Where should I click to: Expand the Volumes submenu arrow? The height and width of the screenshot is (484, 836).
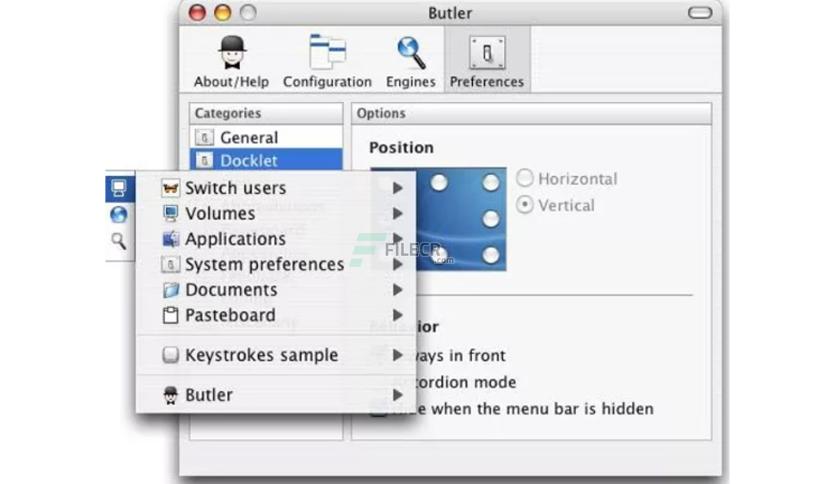(x=397, y=213)
